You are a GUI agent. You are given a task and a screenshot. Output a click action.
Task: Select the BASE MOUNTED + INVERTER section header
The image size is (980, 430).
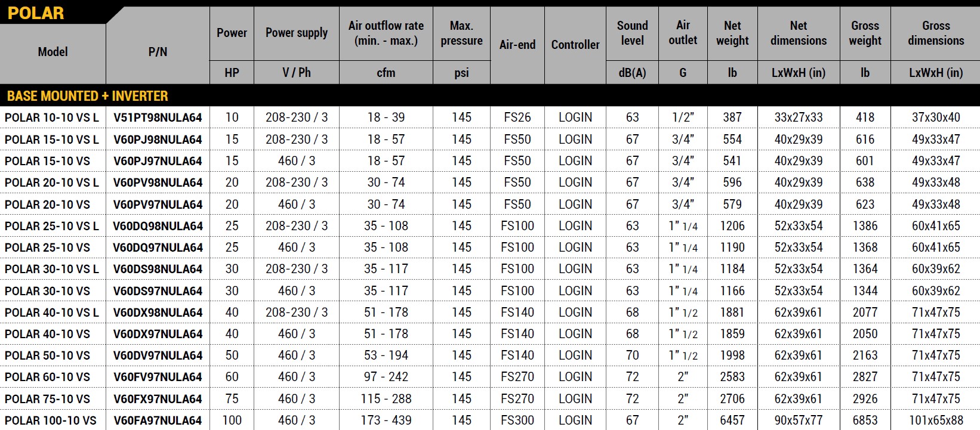(87, 95)
